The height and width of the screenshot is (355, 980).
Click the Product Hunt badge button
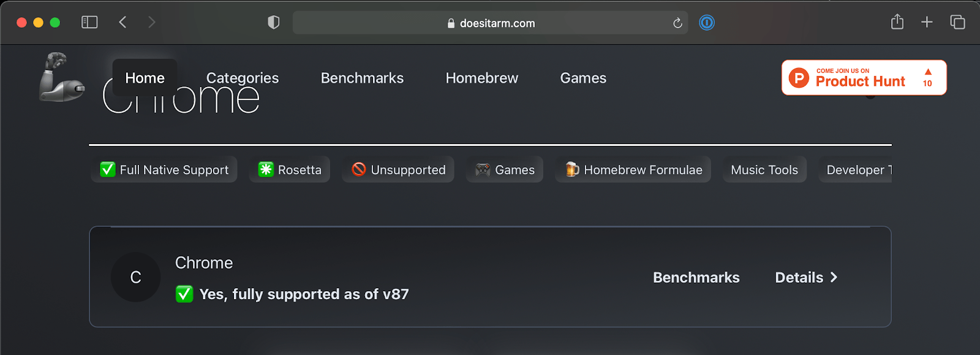(860, 78)
